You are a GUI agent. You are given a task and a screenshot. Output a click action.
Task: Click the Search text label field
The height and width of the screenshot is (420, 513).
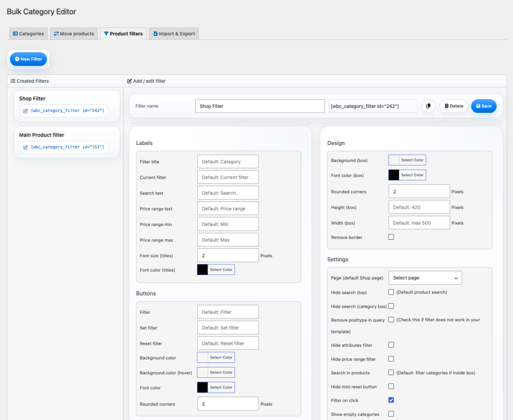click(x=228, y=193)
